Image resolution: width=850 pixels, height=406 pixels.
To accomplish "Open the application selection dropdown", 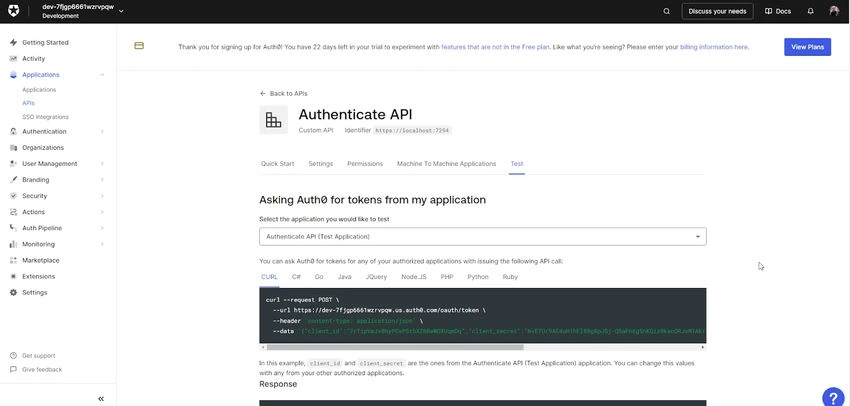I will (x=482, y=237).
